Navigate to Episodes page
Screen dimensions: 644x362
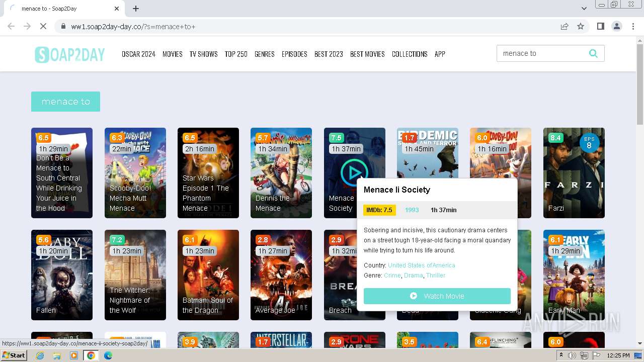[294, 54]
